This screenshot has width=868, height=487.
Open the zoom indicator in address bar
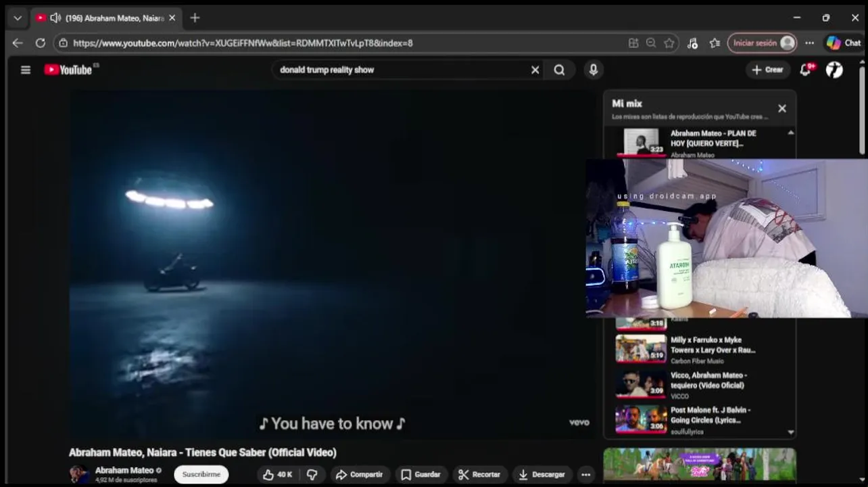pos(651,43)
